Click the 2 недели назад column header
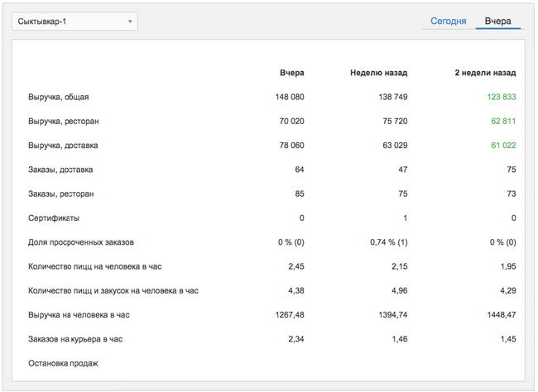 [x=486, y=73]
